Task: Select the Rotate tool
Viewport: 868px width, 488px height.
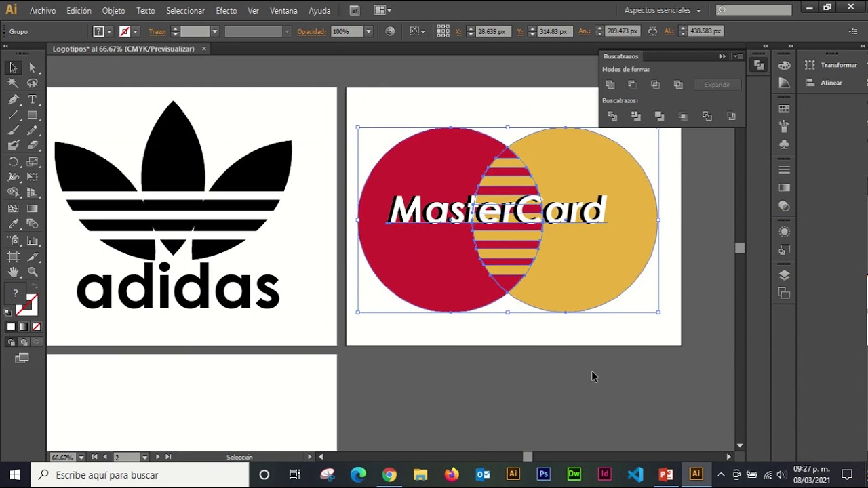Action: point(13,162)
